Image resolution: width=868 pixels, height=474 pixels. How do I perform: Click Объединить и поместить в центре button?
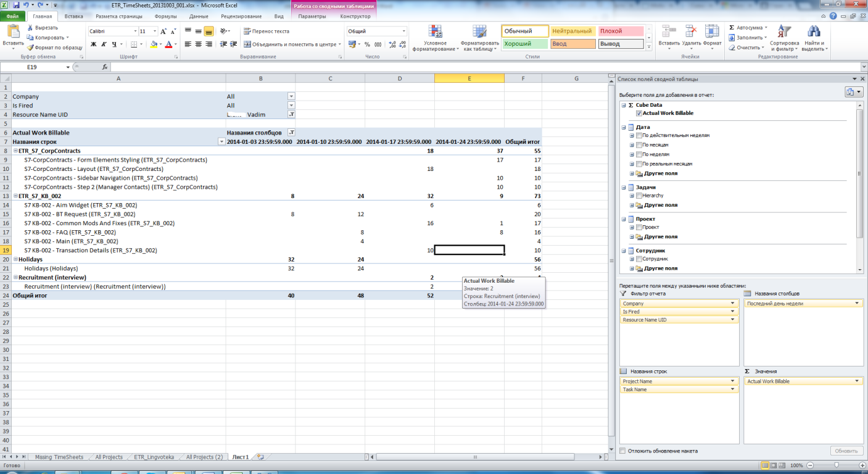pos(292,44)
